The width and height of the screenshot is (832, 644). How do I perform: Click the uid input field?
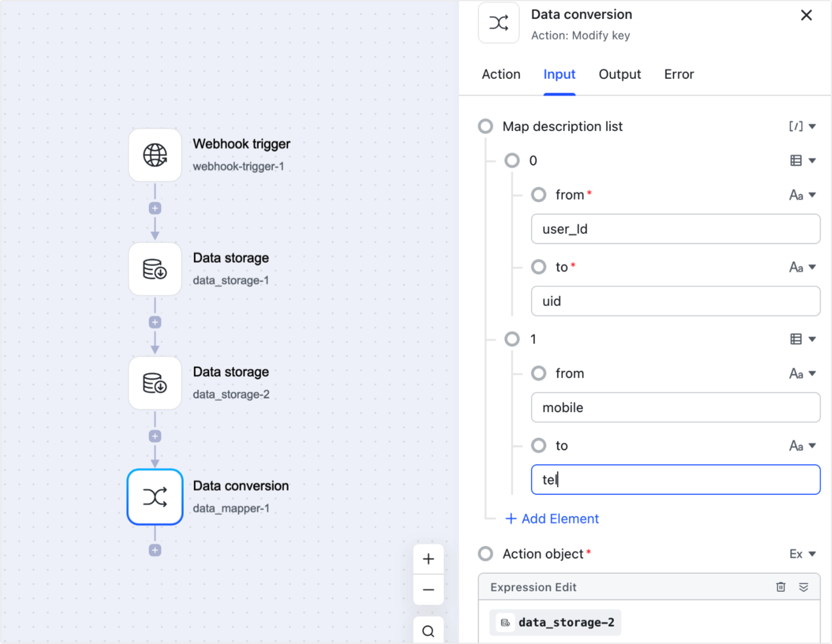(675, 301)
